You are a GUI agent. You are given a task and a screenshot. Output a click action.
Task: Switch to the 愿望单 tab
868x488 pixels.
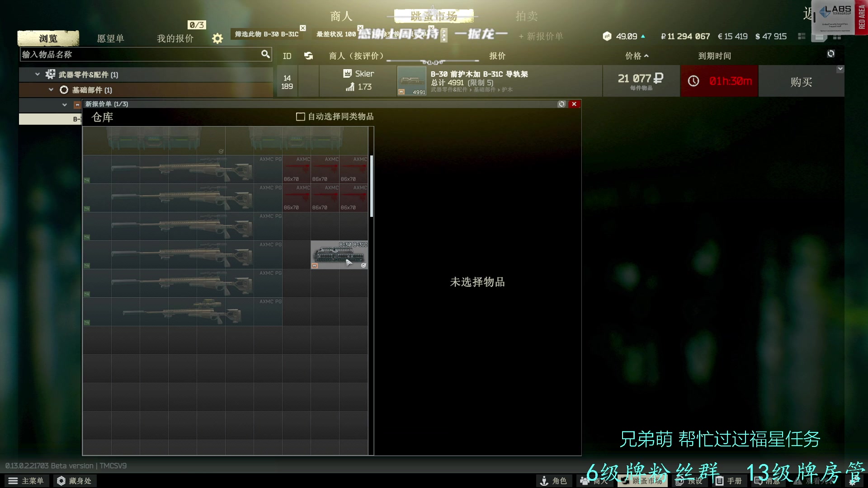(x=110, y=38)
